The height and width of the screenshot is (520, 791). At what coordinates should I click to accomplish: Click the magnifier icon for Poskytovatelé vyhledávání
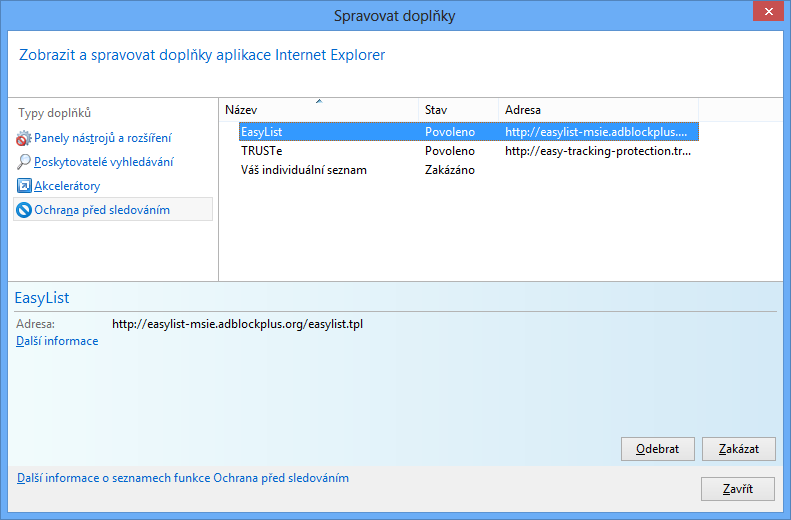(x=24, y=162)
